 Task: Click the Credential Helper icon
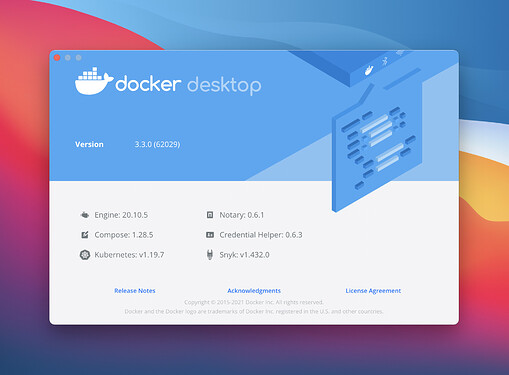pos(210,235)
